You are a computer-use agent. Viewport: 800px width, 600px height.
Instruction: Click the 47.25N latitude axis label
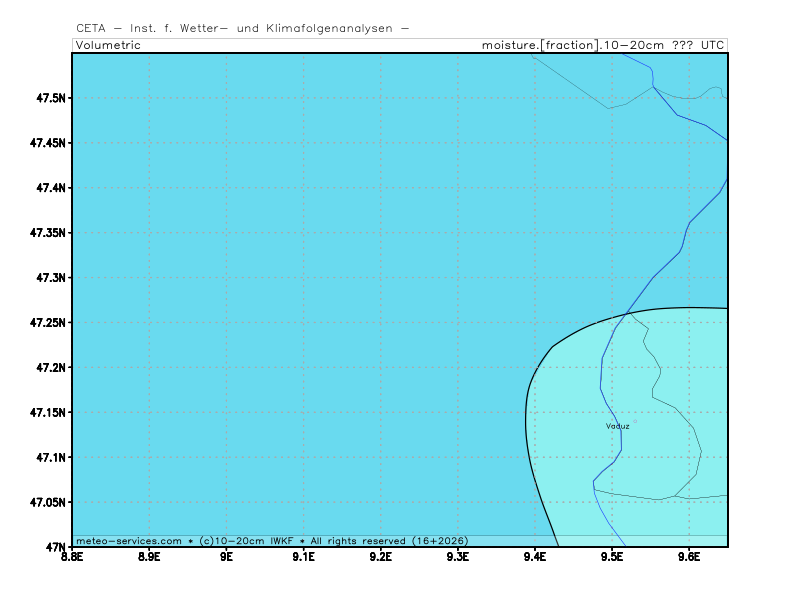(47, 323)
